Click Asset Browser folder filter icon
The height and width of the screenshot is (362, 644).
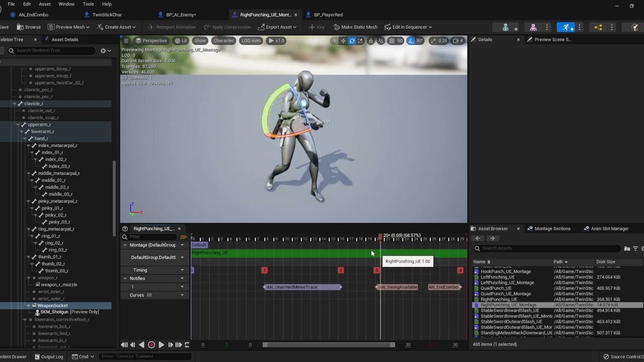[627, 248]
